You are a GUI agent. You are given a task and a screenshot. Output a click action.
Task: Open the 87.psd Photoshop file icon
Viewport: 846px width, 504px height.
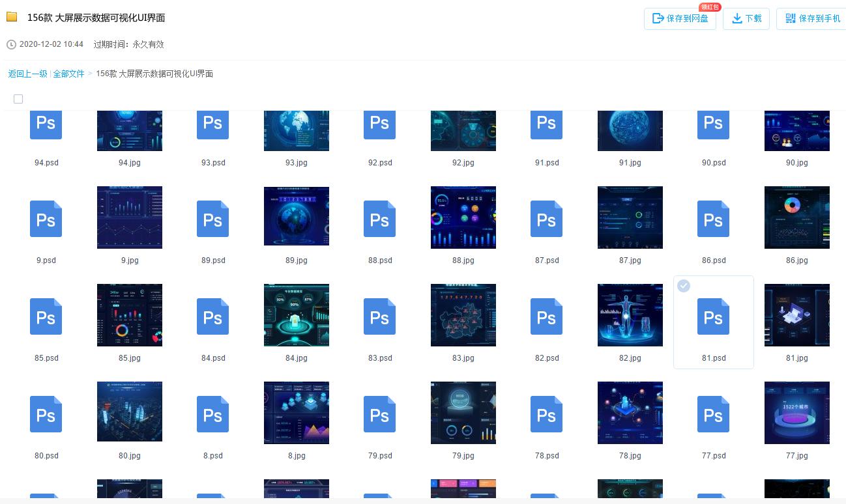(x=547, y=219)
